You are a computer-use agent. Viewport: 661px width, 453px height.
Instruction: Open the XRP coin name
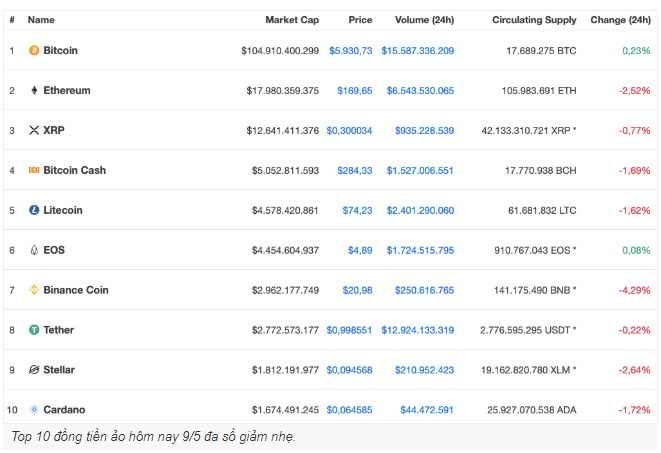[54, 130]
